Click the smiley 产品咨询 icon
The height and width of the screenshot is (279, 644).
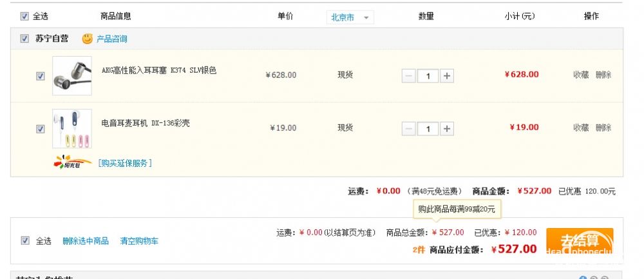coord(87,39)
